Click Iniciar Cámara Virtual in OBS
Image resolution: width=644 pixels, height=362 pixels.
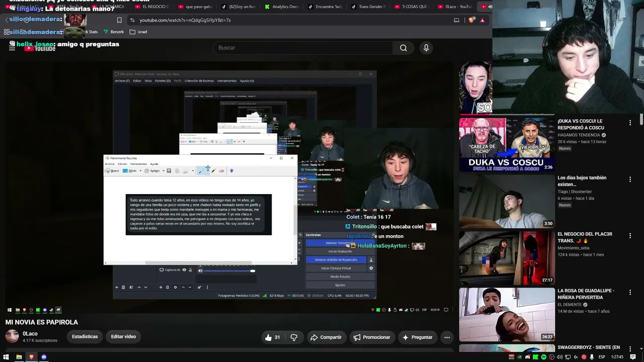pos(336,268)
